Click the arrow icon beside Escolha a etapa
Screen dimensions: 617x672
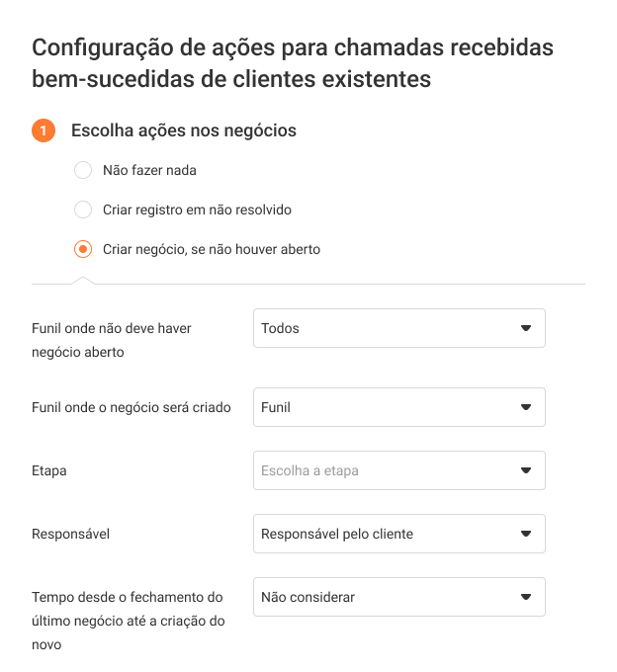[x=526, y=470]
